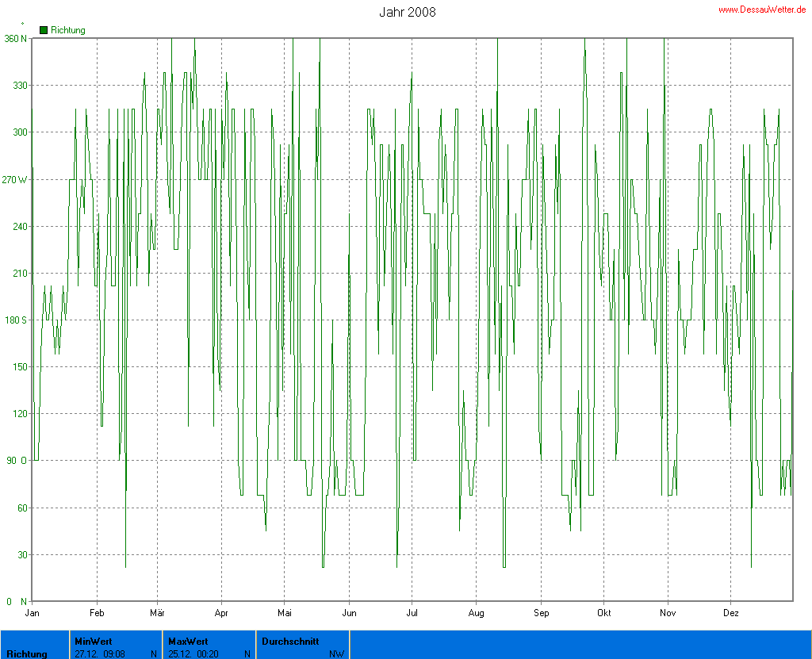Select the MaxWert column header
Image resolution: width=812 pixels, height=659 pixels.
pyautogui.click(x=190, y=641)
